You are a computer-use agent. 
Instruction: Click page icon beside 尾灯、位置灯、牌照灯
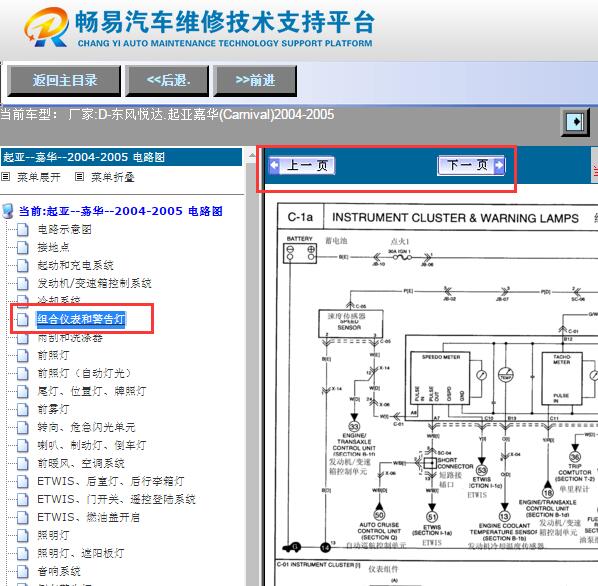pyautogui.click(x=23, y=392)
